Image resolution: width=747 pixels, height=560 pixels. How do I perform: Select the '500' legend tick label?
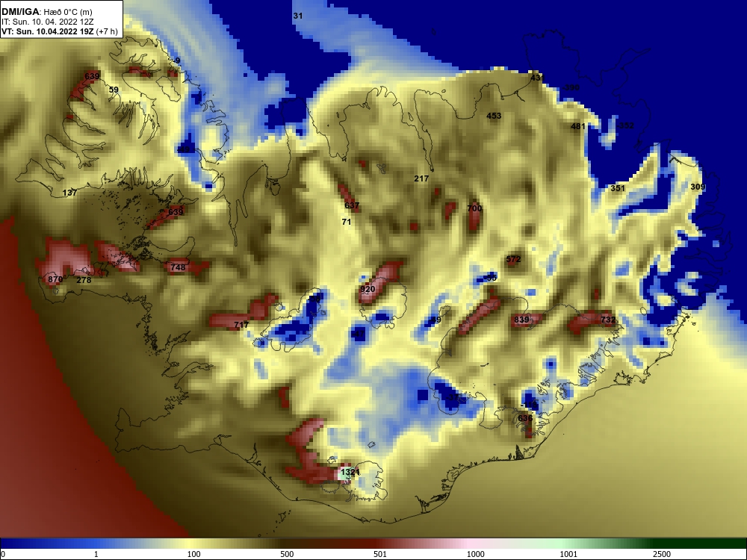pos(287,554)
